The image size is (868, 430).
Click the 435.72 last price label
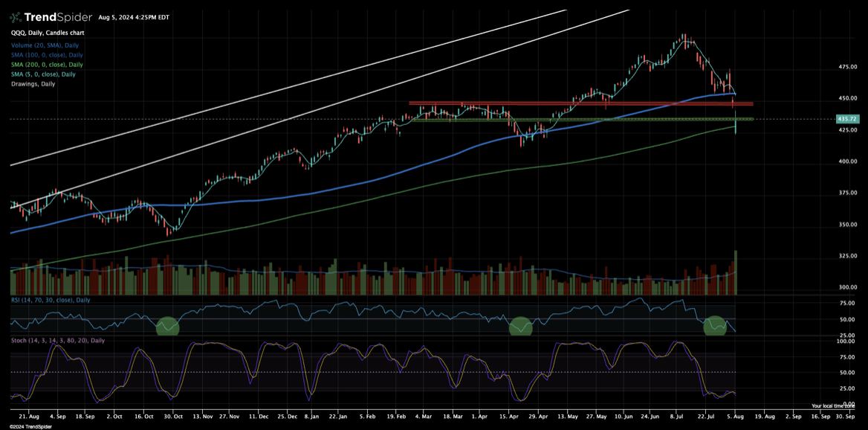coord(846,118)
